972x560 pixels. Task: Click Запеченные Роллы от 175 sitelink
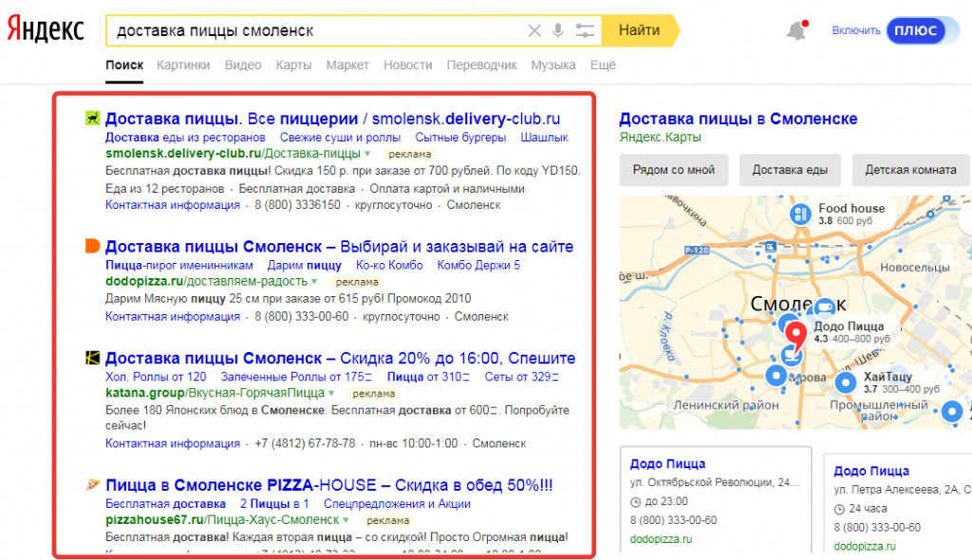point(296,377)
